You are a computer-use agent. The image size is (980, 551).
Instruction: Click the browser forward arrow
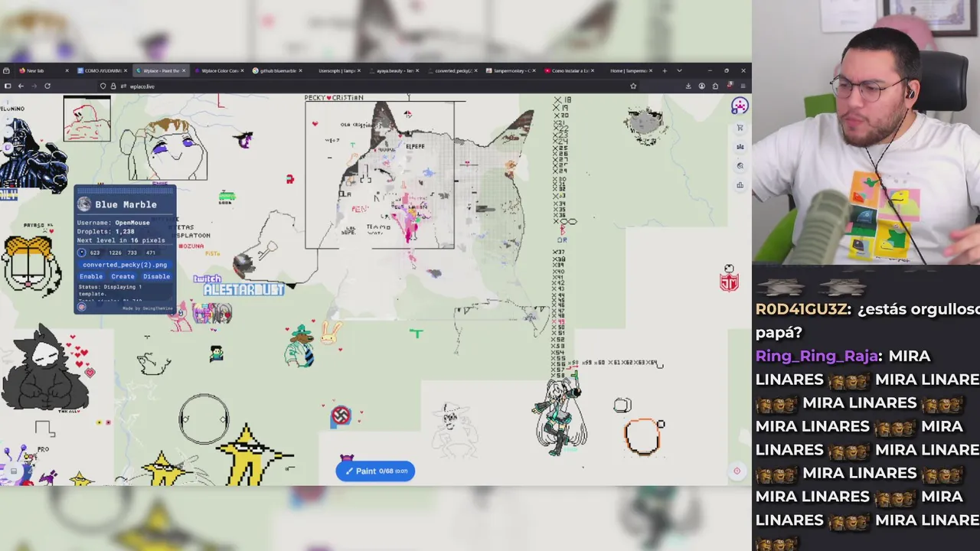34,86
